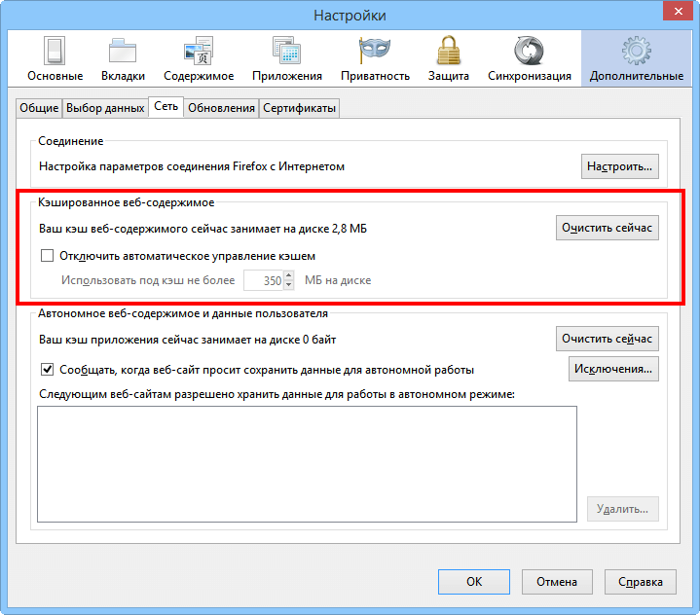
Task: Open the Исключения... dialog
Action: 613,369
